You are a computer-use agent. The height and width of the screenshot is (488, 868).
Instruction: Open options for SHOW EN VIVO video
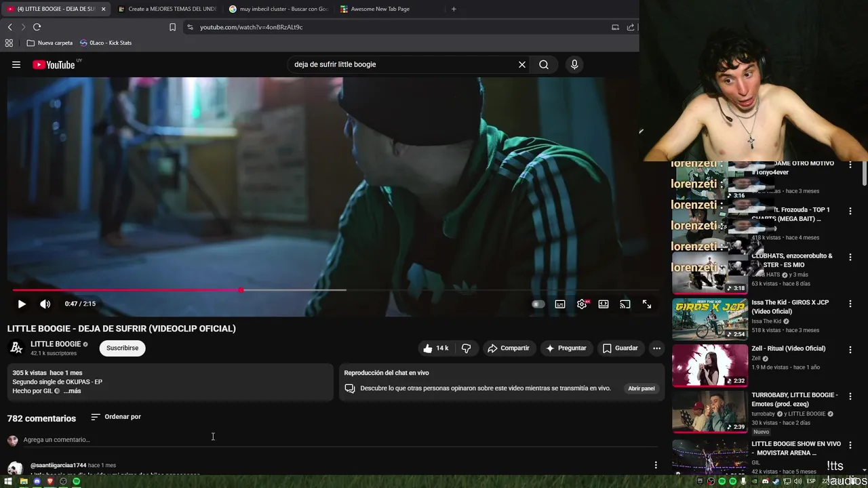click(850, 445)
